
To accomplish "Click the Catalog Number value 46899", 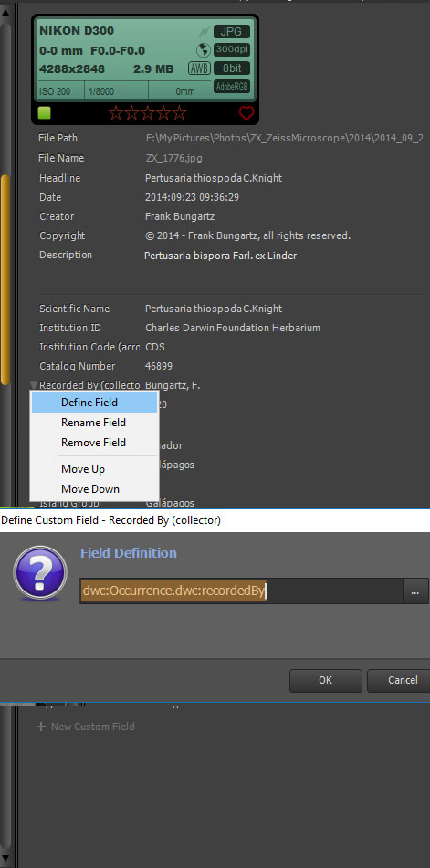I will 159,366.
